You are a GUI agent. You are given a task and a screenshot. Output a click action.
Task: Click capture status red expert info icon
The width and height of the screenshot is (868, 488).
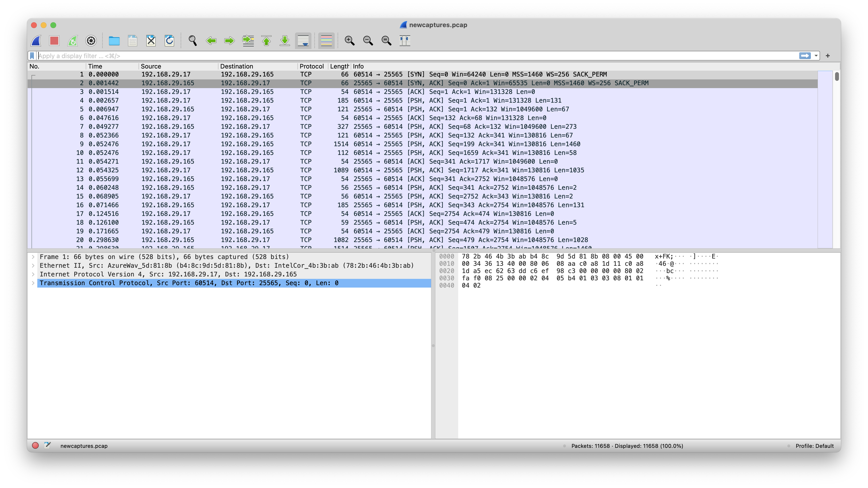pyautogui.click(x=35, y=446)
